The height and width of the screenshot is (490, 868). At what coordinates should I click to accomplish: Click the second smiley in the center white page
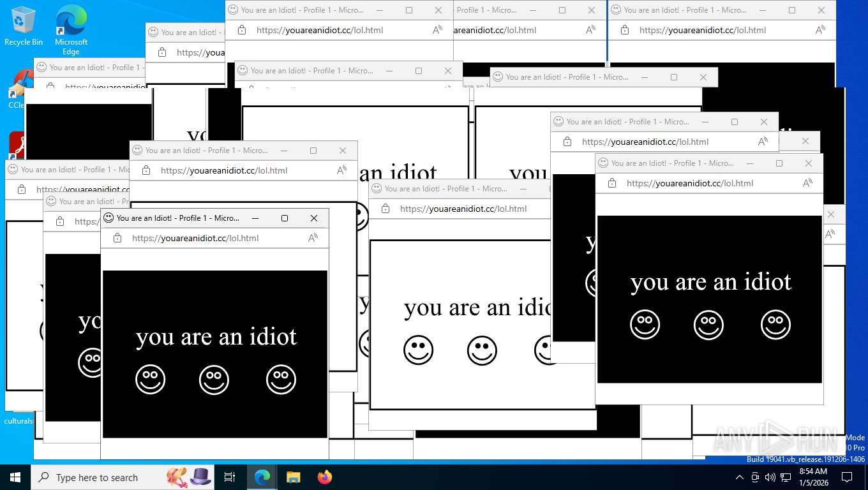point(483,350)
